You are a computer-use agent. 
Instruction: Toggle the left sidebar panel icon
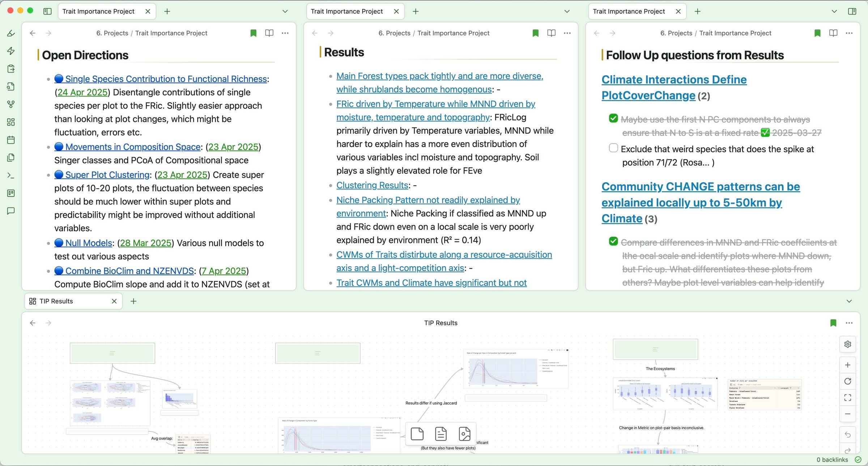tap(47, 11)
